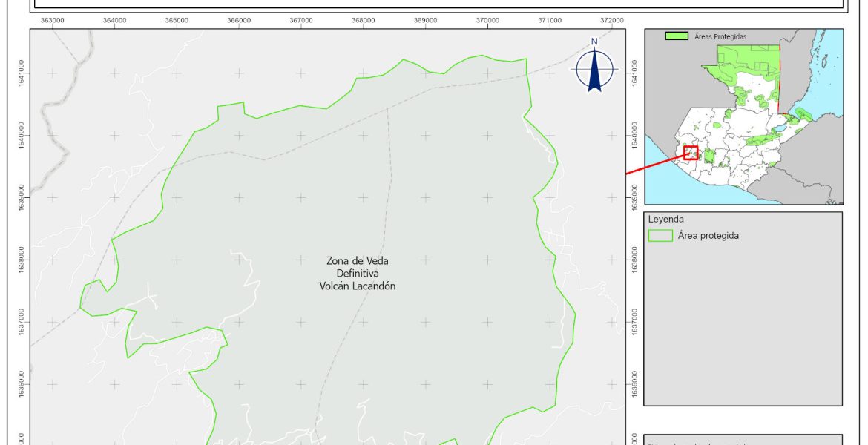Click the Leyenda heading
Screen dimensions: 868x445
tap(665, 220)
